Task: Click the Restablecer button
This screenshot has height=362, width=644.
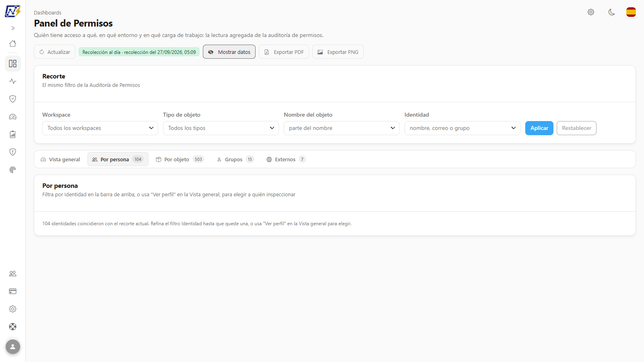Action: coord(576,128)
